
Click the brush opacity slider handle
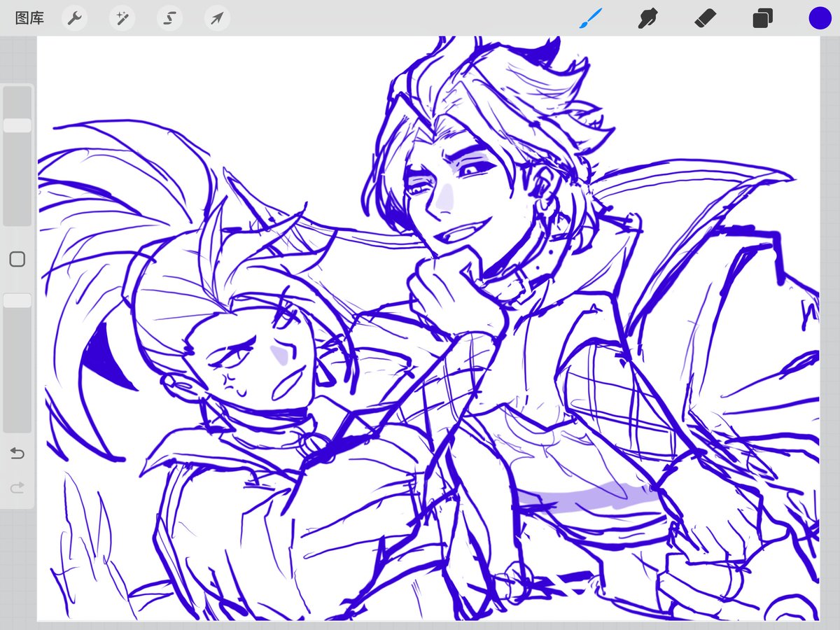tap(17, 300)
